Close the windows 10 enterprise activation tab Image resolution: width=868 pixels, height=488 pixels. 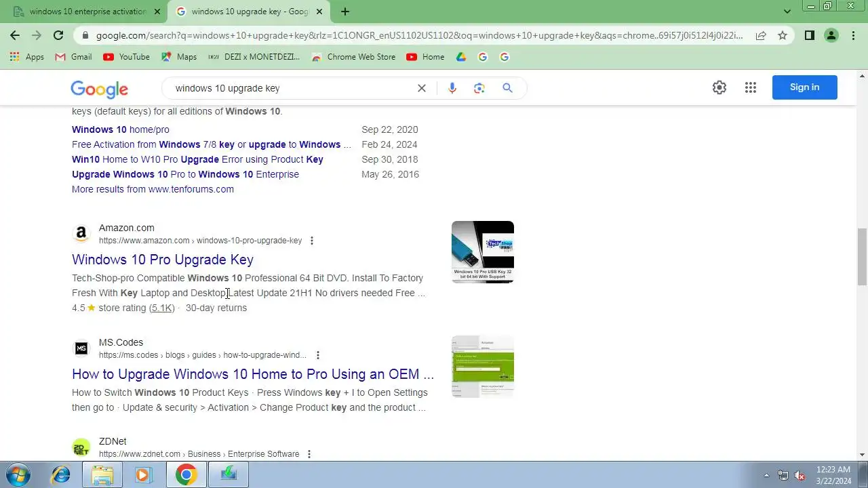pos(157,12)
